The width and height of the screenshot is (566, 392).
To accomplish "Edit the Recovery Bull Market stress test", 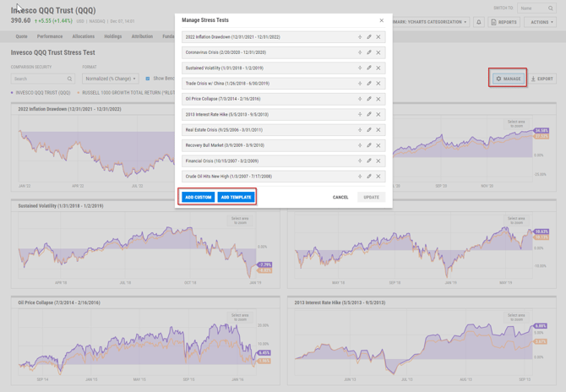I will (x=369, y=145).
